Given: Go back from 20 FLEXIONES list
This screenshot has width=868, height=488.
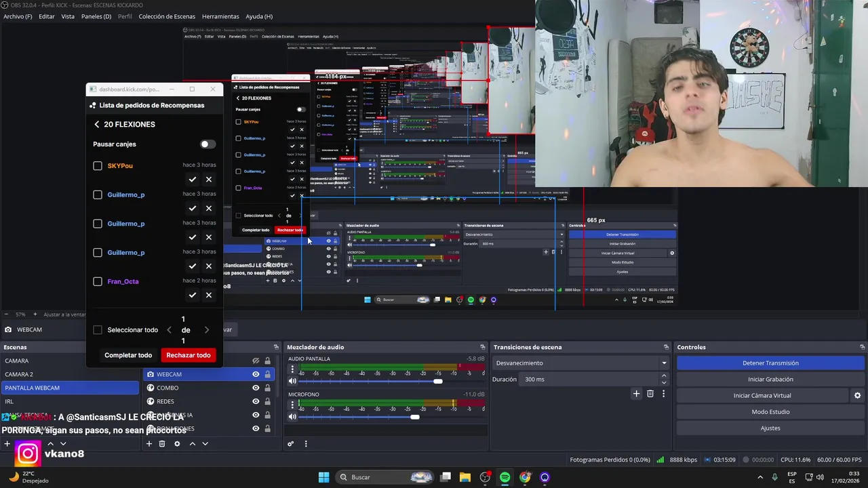Looking at the screenshot, I should (97, 125).
